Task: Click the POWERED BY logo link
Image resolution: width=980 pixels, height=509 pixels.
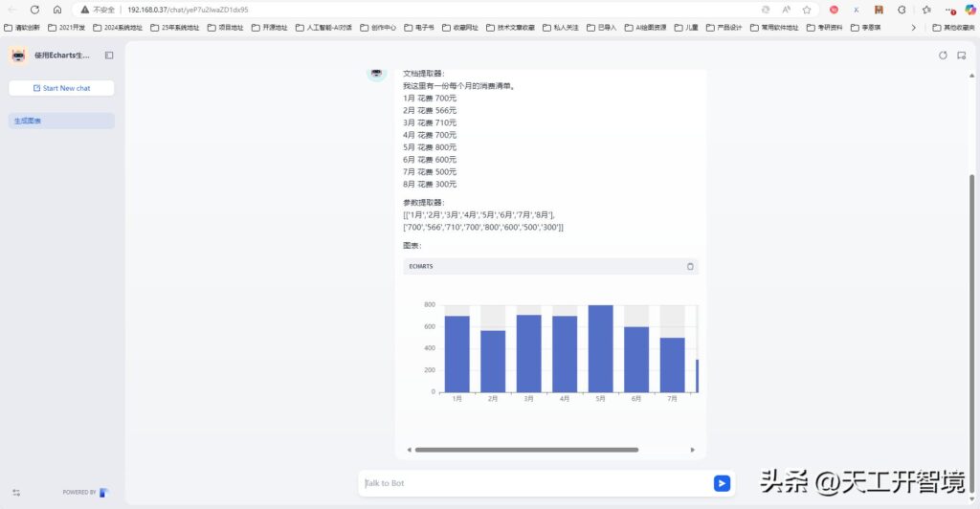Action: [86, 492]
